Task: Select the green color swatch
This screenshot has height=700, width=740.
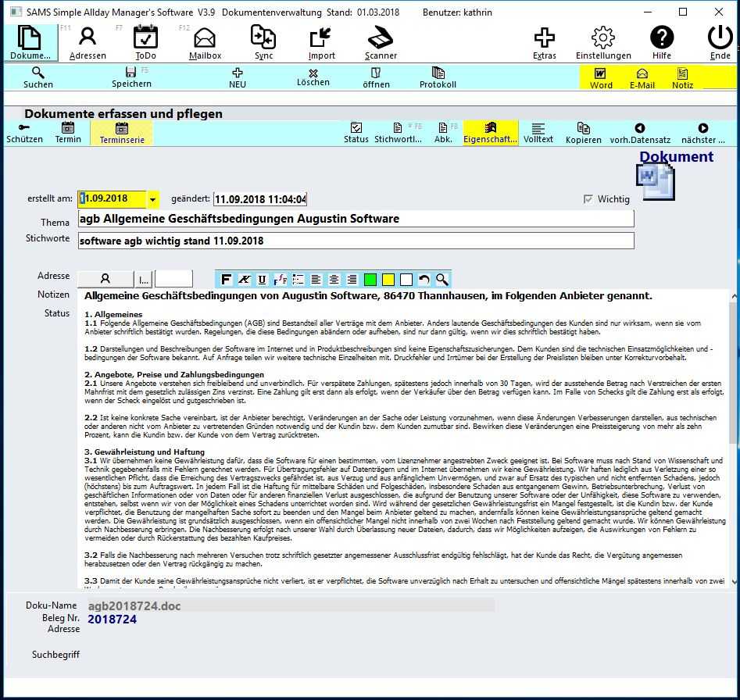Action: tap(370, 280)
